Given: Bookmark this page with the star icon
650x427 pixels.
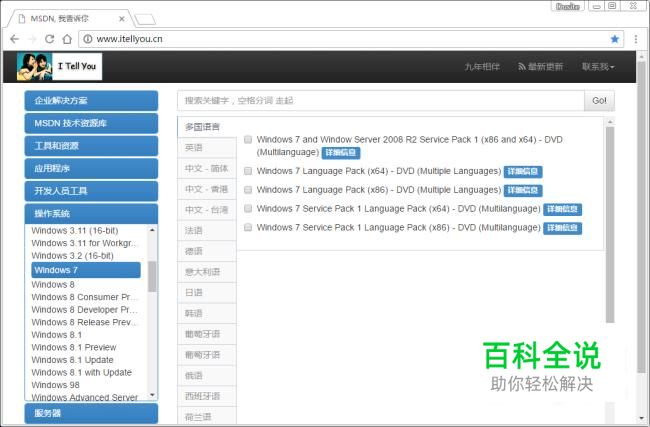Looking at the screenshot, I should [614, 39].
